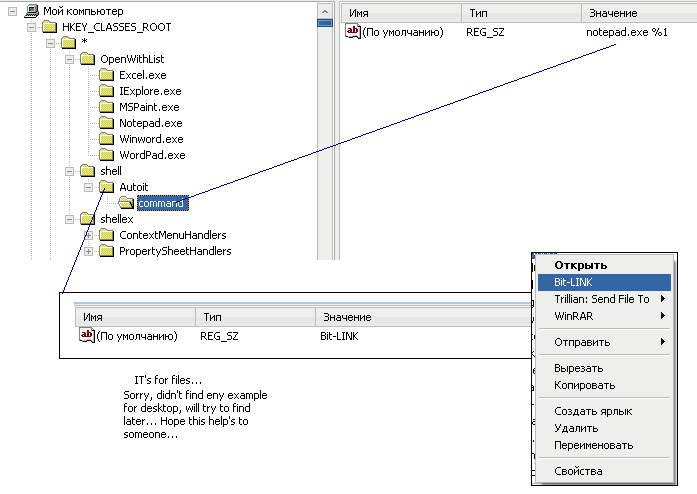Select the MSPaint.exe key folder icon
Screen dimensions: 697x494
[x=106, y=107]
